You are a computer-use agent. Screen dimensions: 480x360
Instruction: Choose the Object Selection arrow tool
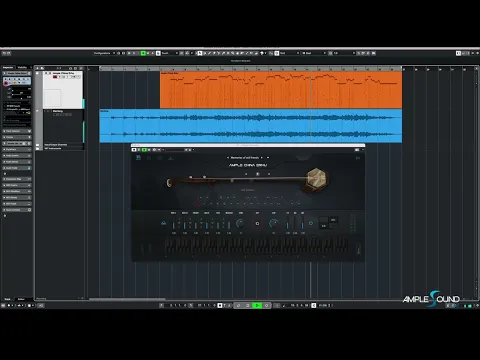pos(200,53)
